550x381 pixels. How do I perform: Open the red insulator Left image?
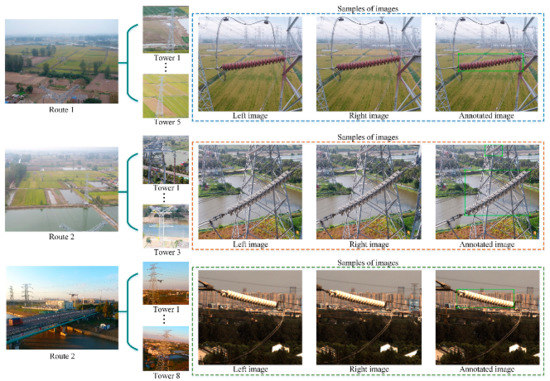tap(250, 64)
